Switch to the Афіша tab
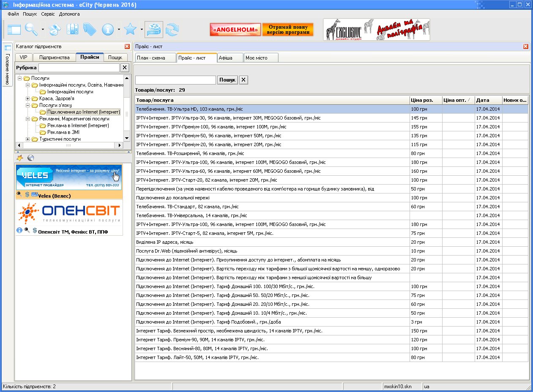 click(x=230, y=58)
